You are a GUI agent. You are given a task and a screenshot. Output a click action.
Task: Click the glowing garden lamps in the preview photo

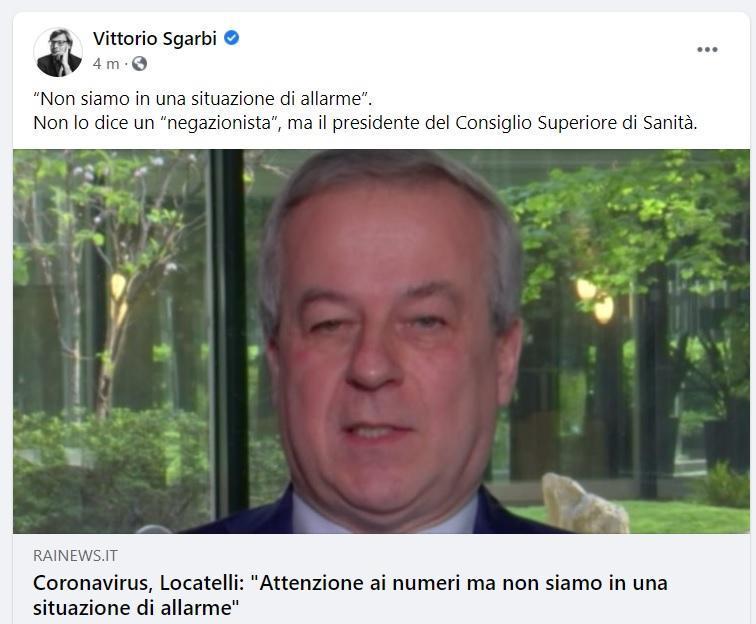[x=595, y=299]
